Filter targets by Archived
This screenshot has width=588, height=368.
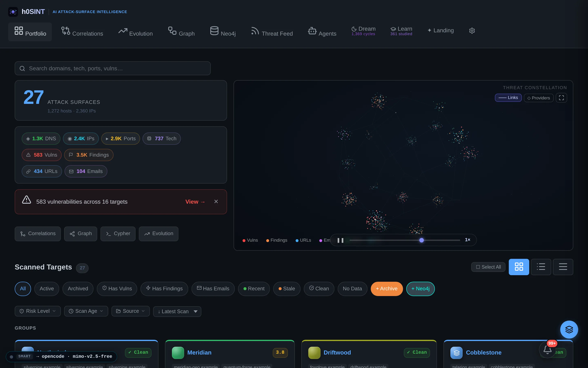pos(78,289)
